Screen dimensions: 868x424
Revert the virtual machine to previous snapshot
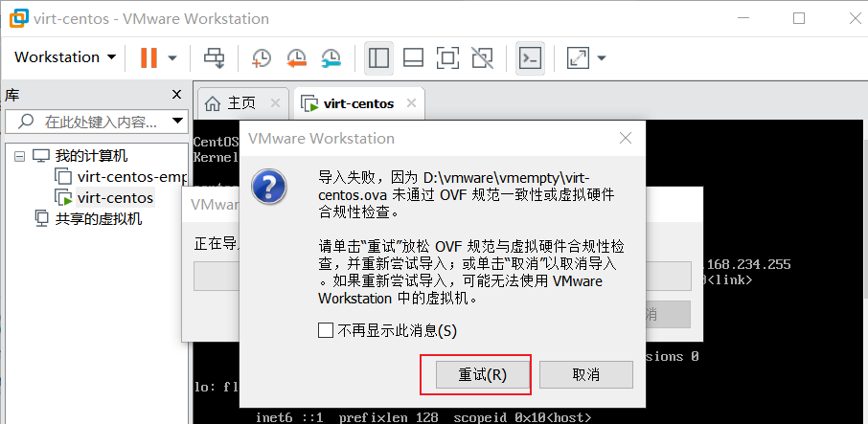tap(296, 57)
